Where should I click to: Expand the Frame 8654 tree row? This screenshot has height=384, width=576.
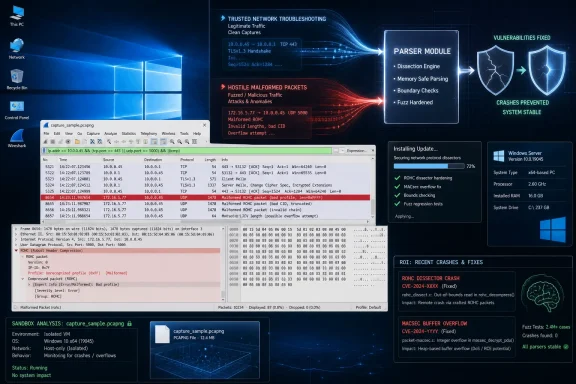tap(16, 229)
